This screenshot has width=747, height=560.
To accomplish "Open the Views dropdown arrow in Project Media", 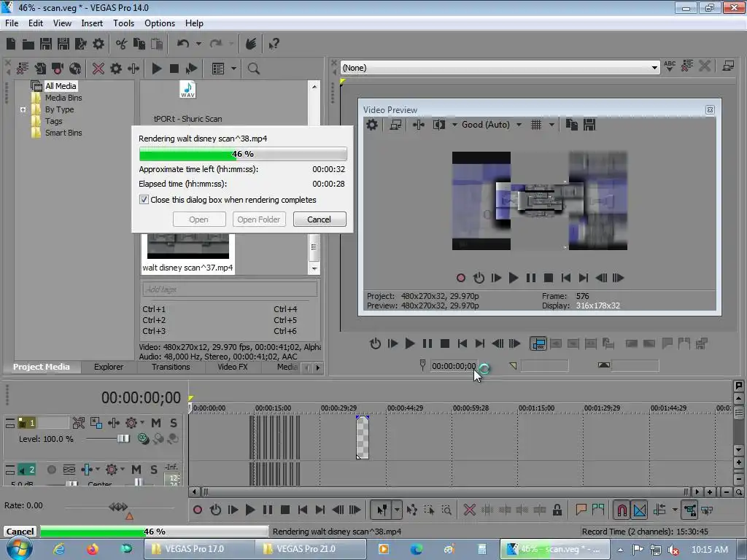I will tap(234, 69).
